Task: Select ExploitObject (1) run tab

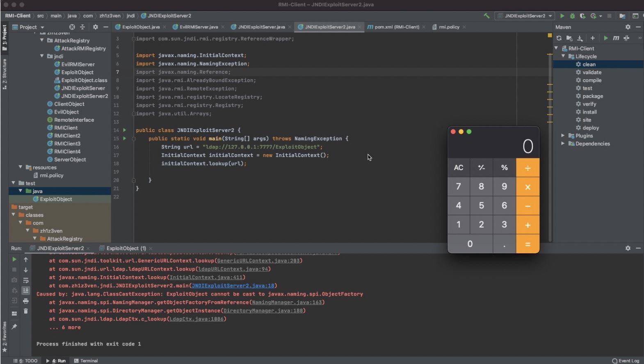Action: (126, 248)
